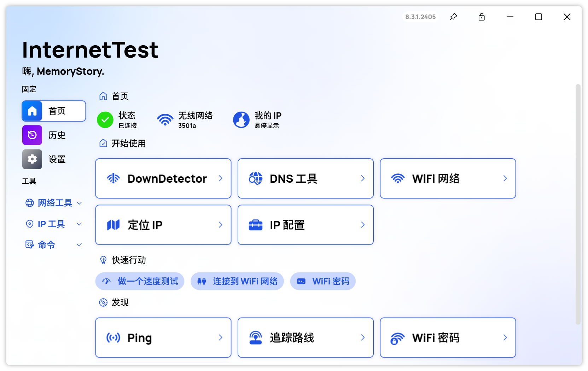Image resolution: width=588 pixels, height=371 pixels.
Task: Click the Ping signal icon
Action: tap(113, 337)
